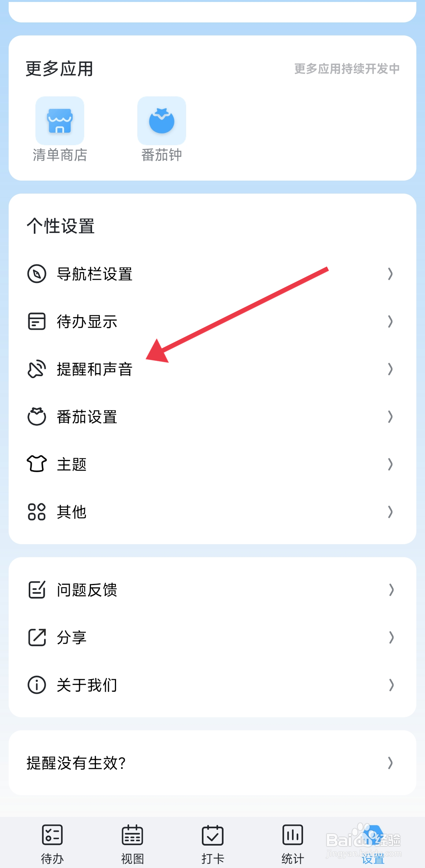This screenshot has width=425, height=868.
Task: Tap the info icon for 关于我们
Action: coord(37,685)
